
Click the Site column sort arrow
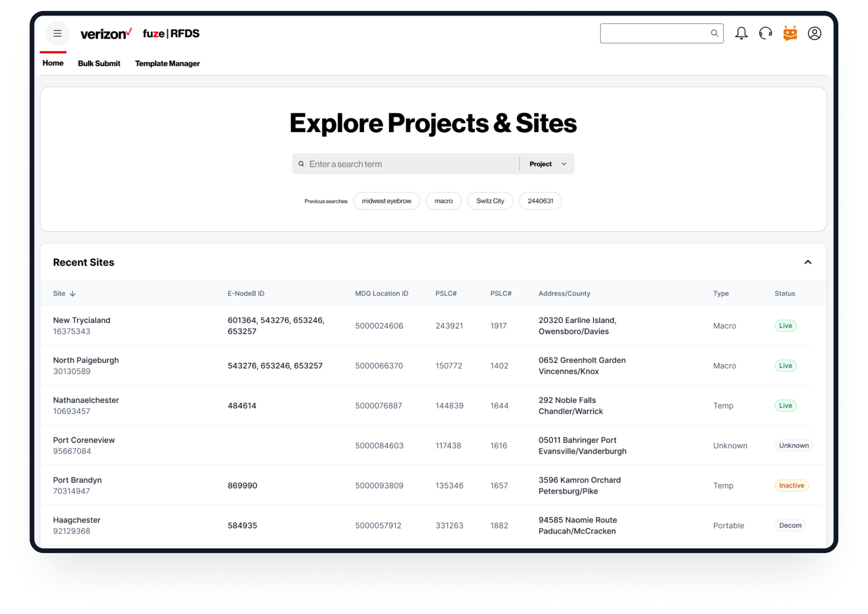[x=73, y=294]
